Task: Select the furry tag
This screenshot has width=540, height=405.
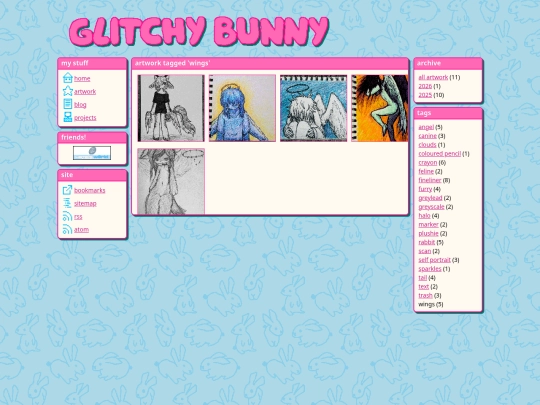Action: tap(425, 189)
